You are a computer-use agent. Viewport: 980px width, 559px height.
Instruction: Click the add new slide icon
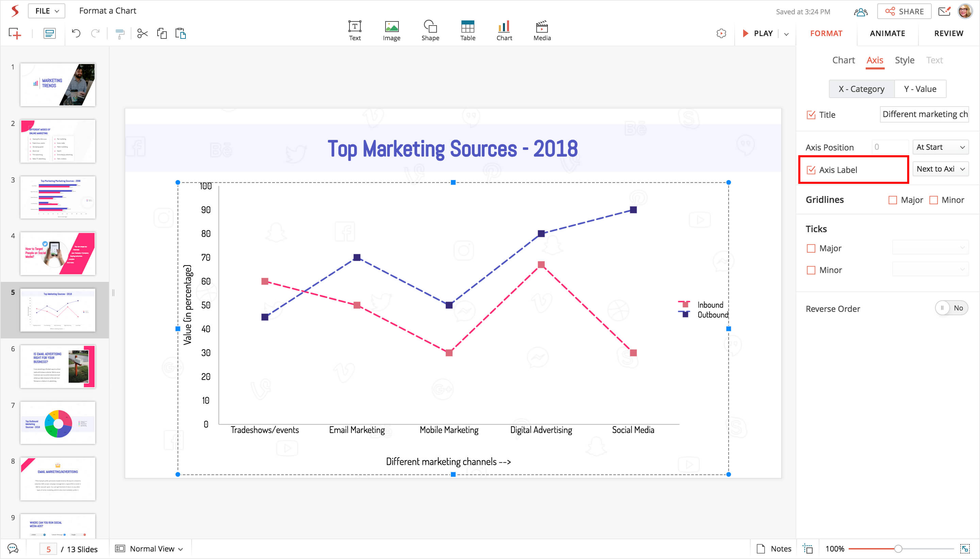point(15,33)
